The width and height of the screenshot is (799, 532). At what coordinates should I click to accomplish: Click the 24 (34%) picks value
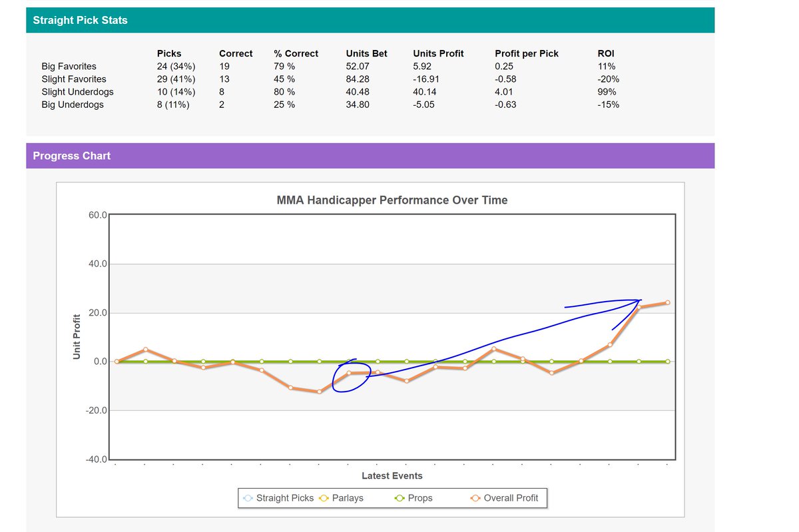click(176, 66)
